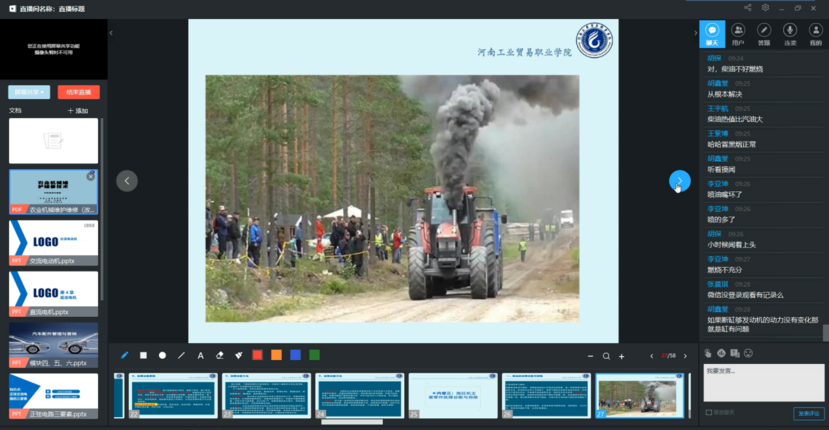The image size is (829, 430).
Task: Open the 农业机械维护维修 PDF document
Action: 53,191
